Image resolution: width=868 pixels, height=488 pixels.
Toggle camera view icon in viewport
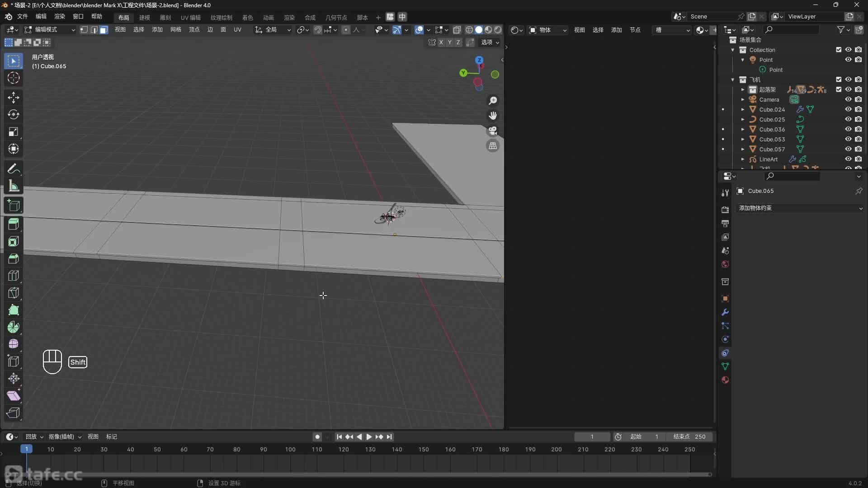point(493,131)
